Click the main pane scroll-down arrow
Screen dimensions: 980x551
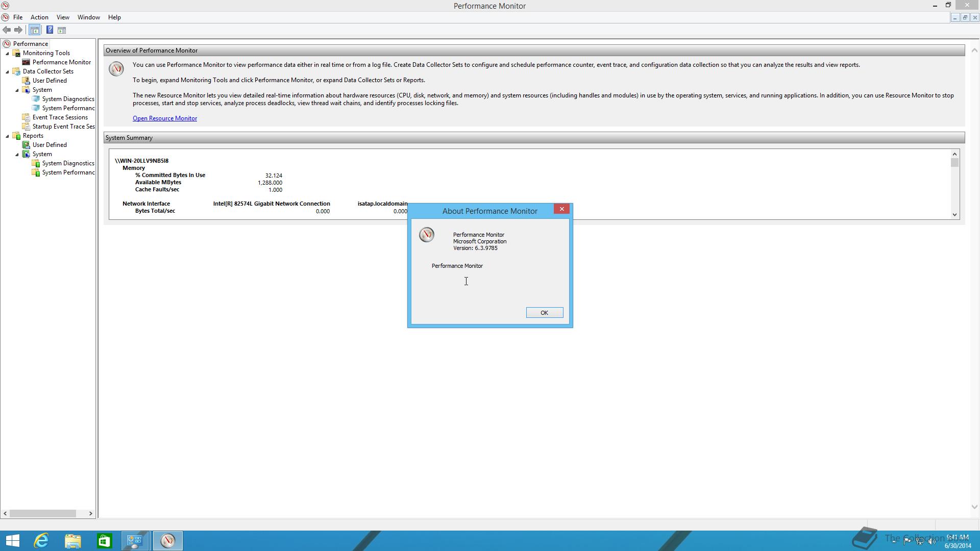(974, 507)
